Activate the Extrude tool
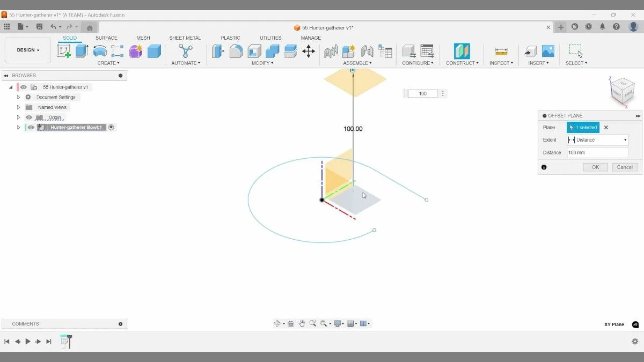644x362 pixels. tap(82, 51)
